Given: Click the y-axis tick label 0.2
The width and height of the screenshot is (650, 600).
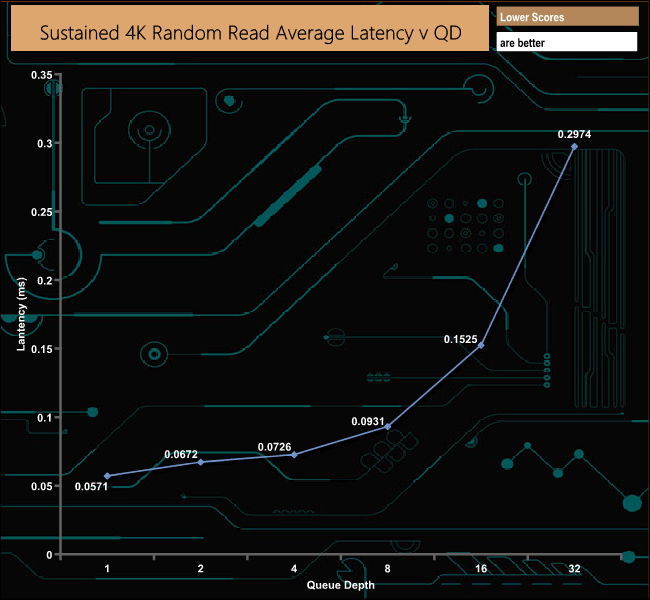Looking at the screenshot, I should coord(45,281).
